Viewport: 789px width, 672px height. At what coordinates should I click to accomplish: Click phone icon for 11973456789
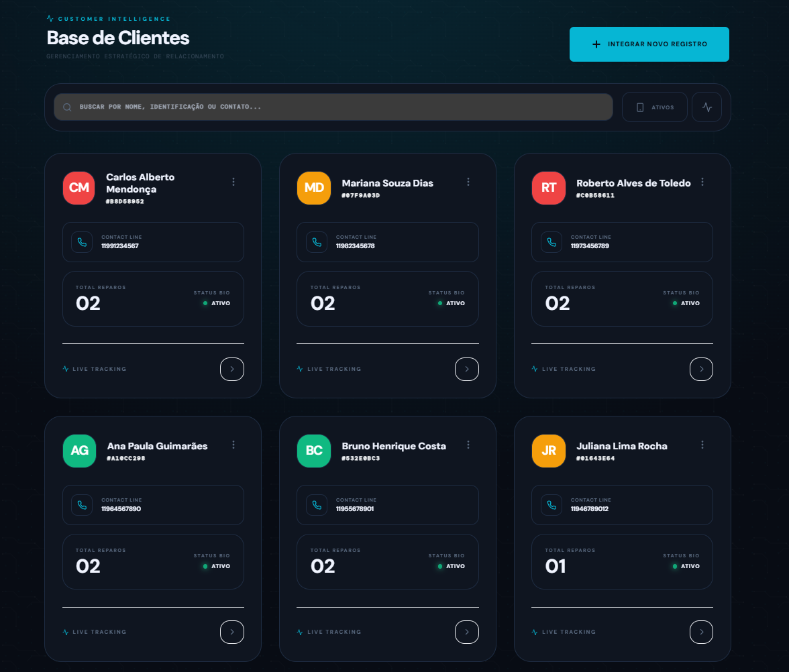point(551,242)
